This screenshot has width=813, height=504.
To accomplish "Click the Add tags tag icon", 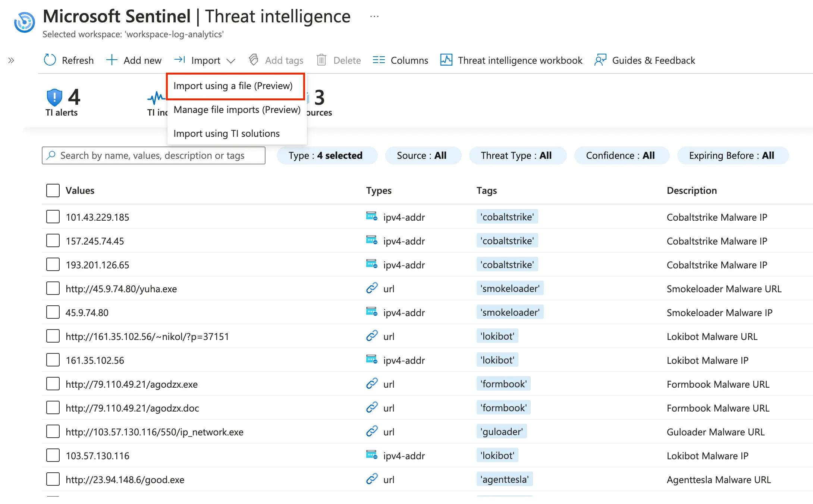I will coord(254,60).
